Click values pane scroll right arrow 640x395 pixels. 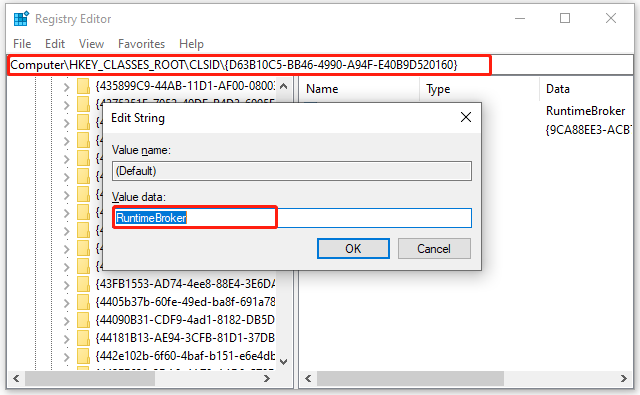point(624,379)
